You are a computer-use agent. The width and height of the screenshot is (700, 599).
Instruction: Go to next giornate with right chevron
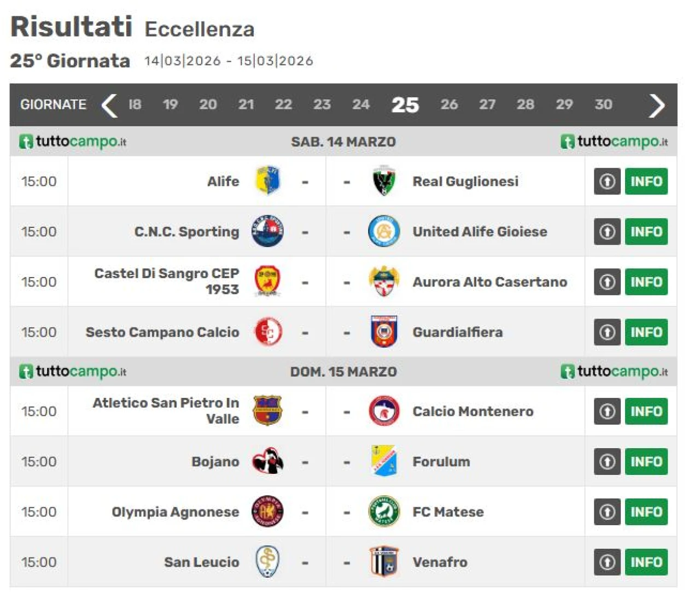(x=656, y=105)
